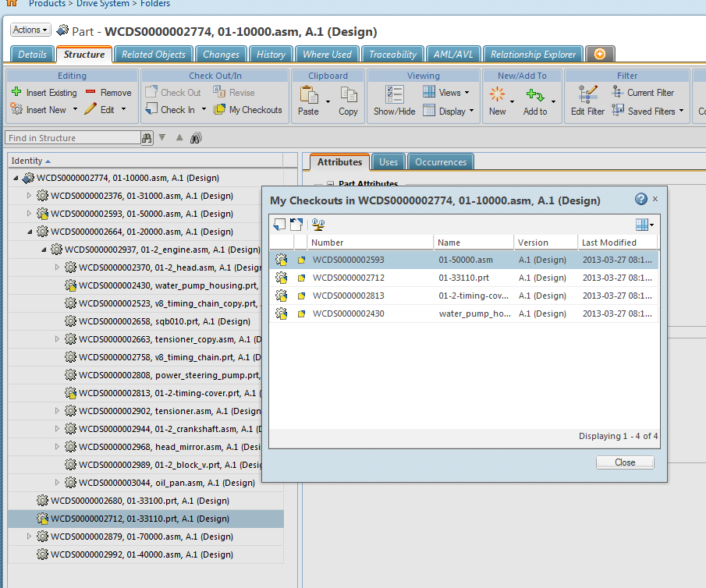Click the compare scales icon in dialog

pyautogui.click(x=318, y=225)
